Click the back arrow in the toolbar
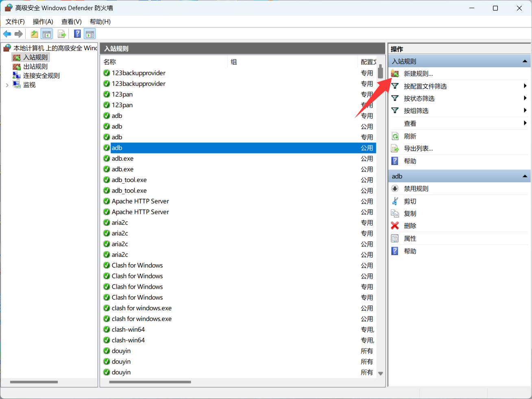This screenshot has width=532, height=399. pos(7,34)
